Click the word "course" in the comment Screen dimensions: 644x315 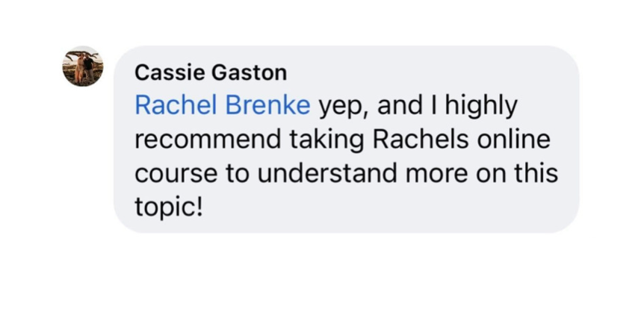[x=173, y=173]
